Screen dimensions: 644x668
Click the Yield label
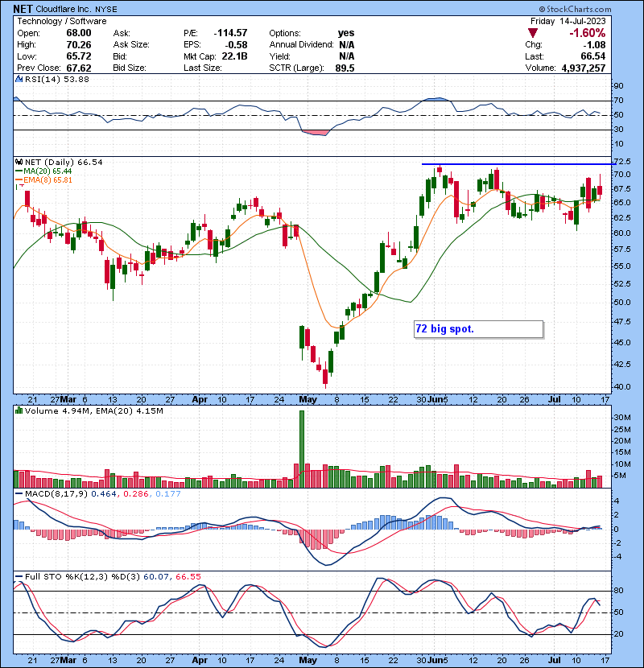click(x=279, y=56)
